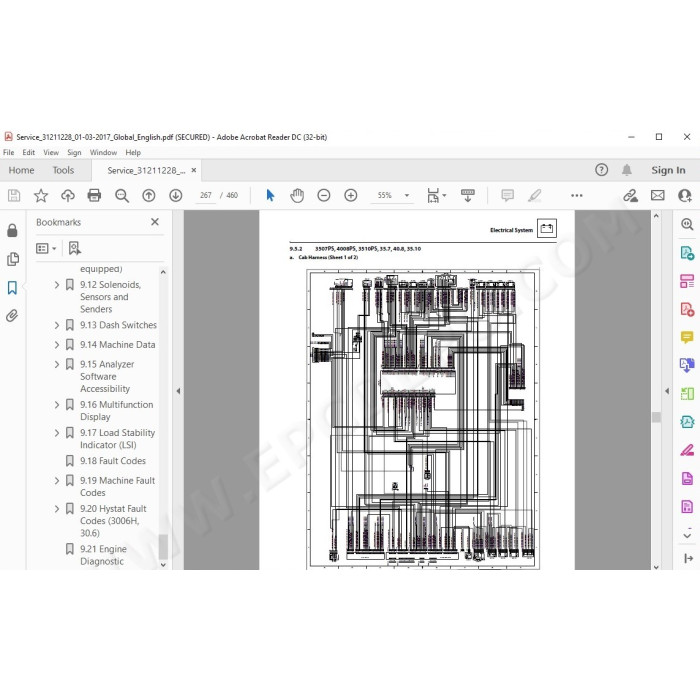Toggle the bookmarks panel icon
Viewport: 700px width, 700px height.
coord(12,288)
